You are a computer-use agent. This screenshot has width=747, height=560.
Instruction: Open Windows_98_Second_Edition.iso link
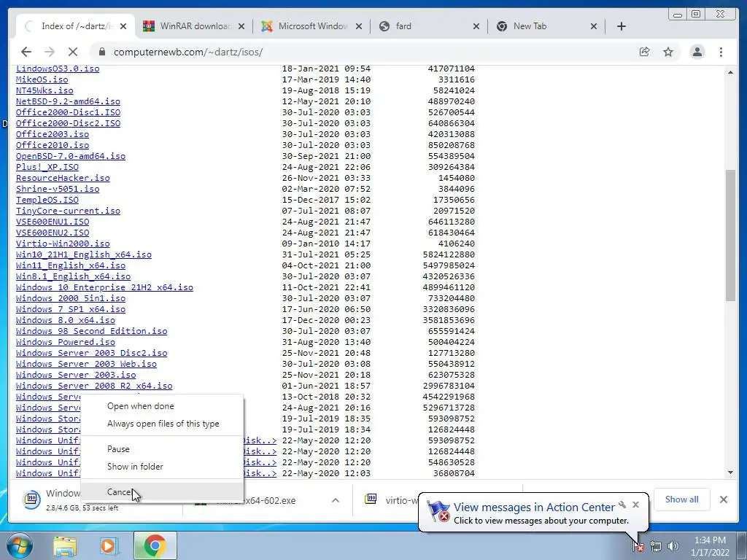[x=91, y=332]
